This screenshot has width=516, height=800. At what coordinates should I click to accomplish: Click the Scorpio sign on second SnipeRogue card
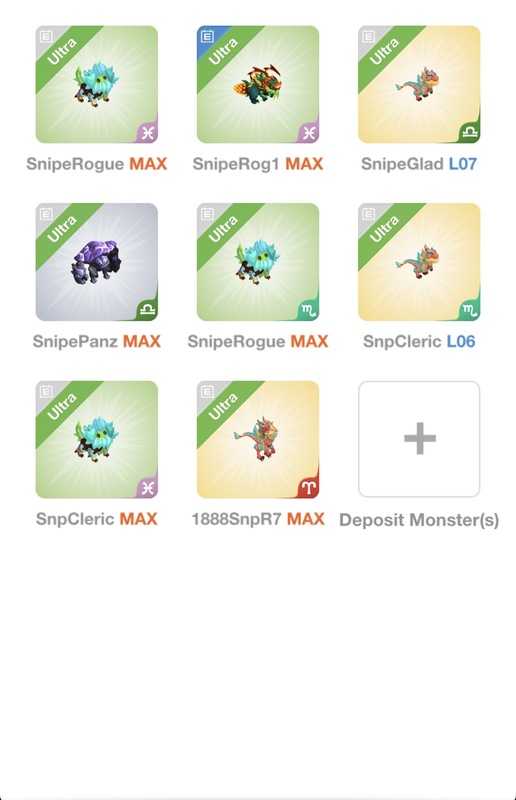pos(308,310)
